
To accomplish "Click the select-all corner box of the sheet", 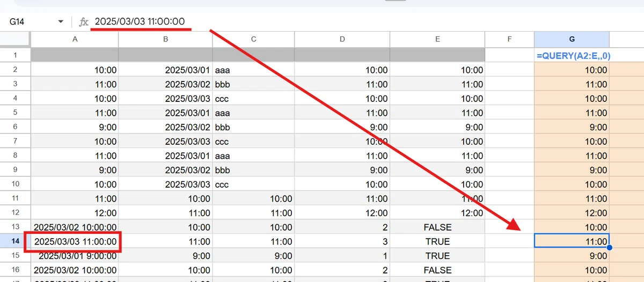I will point(15,39).
